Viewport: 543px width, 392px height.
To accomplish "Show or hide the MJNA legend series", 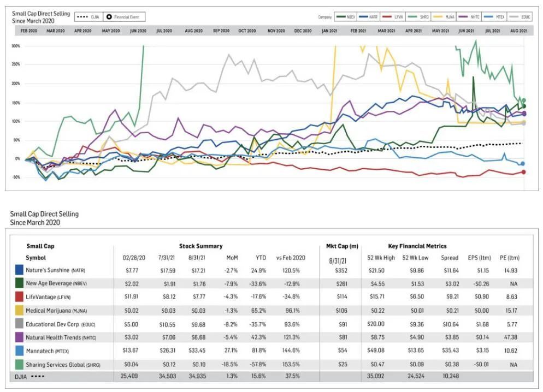I will [x=444, y=16].
